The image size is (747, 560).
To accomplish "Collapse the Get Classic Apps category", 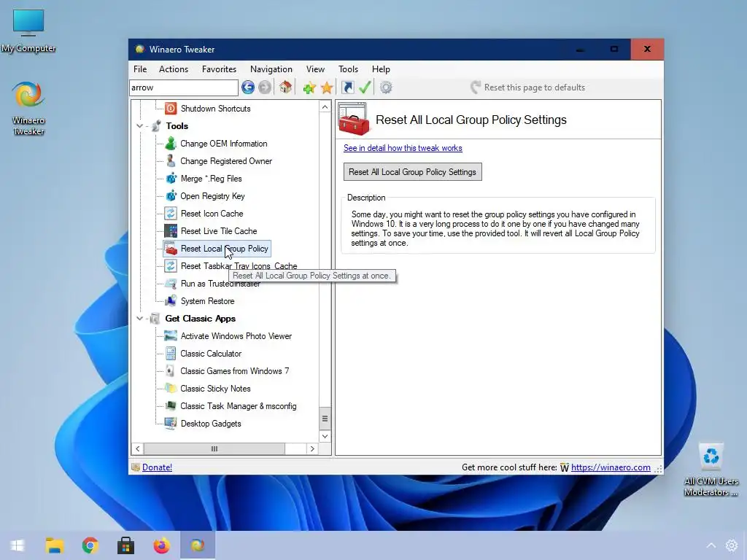I will pyautogui.click(x=139, y=319).
